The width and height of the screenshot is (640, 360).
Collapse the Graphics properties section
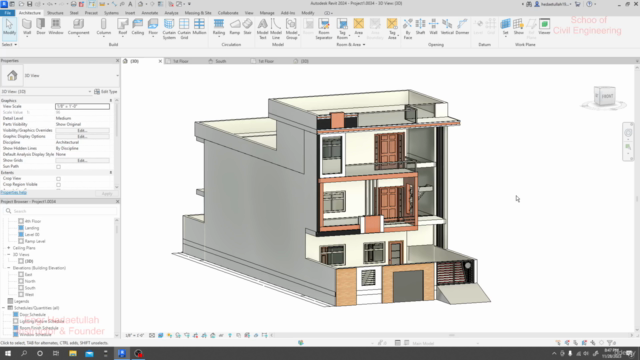tap(111, 100)
